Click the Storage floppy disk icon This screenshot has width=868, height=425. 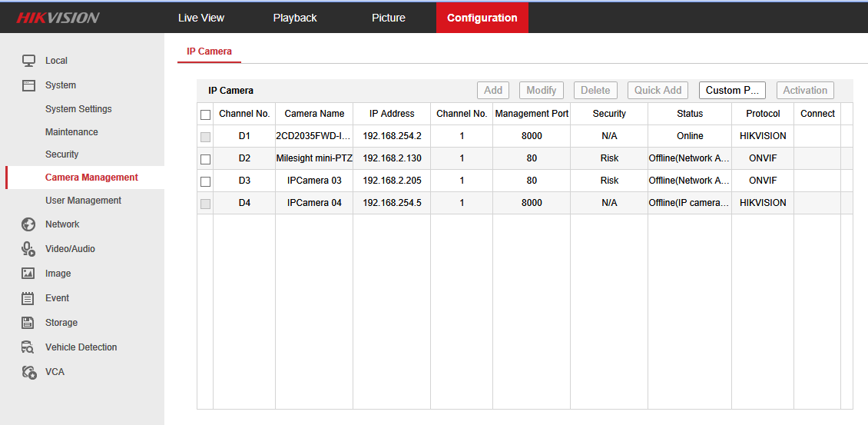tap(28, 323)
